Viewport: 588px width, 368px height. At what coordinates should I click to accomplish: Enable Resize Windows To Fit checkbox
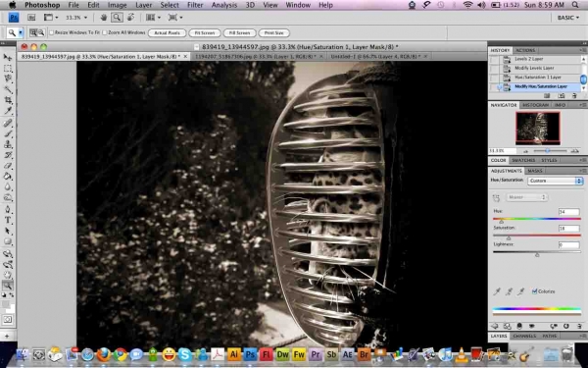[52, 32]
